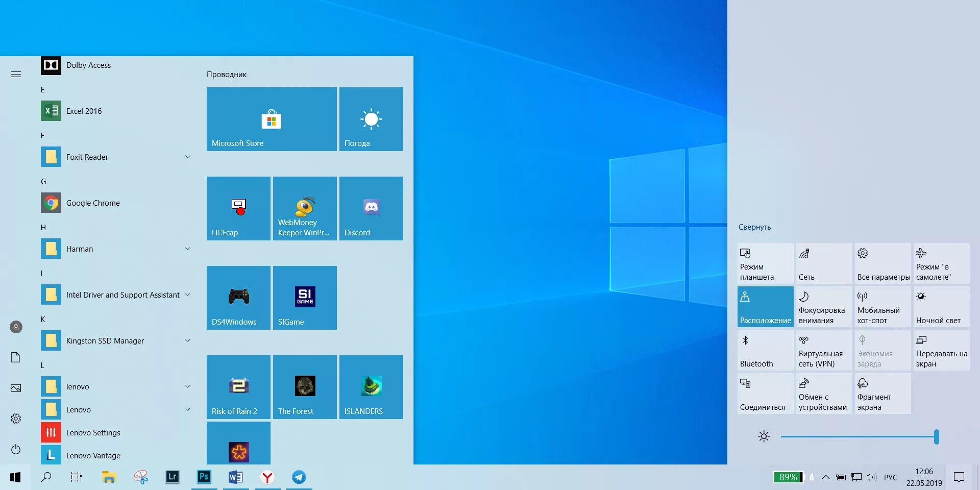980x490 pixels.
Task: Open the Microsoft Store tile
Action: pos(272,119)
